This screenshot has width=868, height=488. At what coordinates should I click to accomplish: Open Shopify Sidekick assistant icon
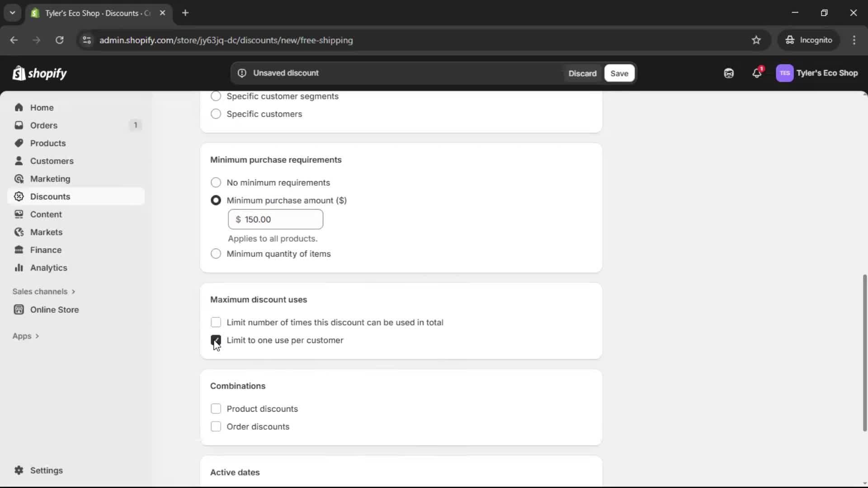[x=729, y=73]
